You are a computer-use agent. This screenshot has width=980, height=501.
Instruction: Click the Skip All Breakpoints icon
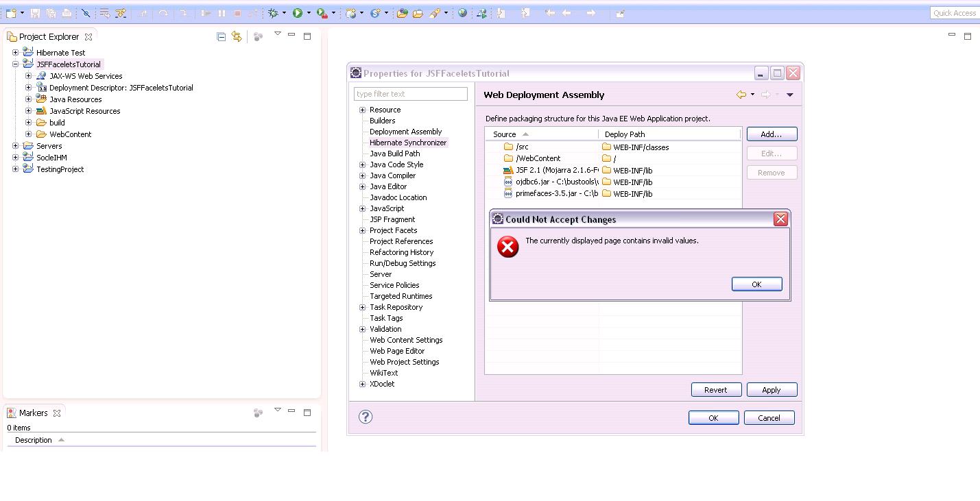point(86,13)
